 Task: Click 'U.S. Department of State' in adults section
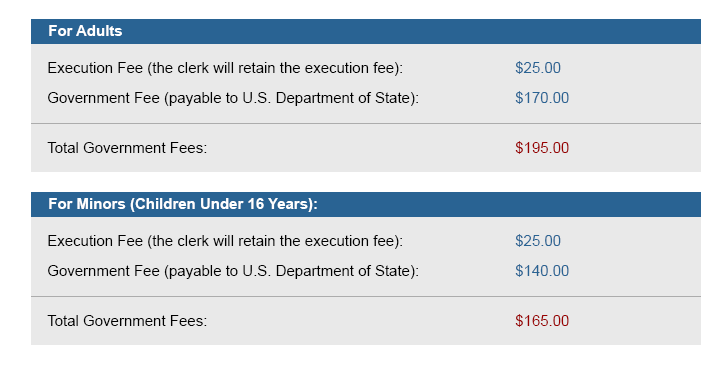pos(327,98)
